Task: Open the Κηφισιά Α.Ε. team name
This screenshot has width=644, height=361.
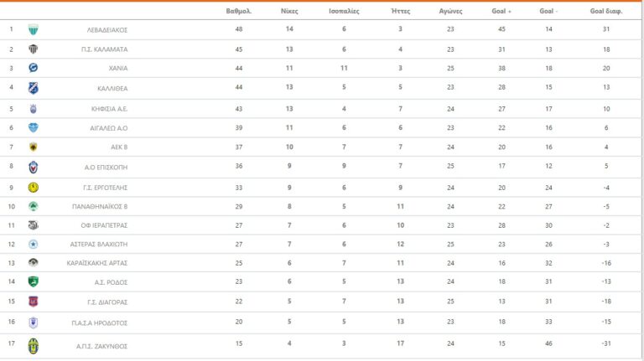Action: [109, 109]
